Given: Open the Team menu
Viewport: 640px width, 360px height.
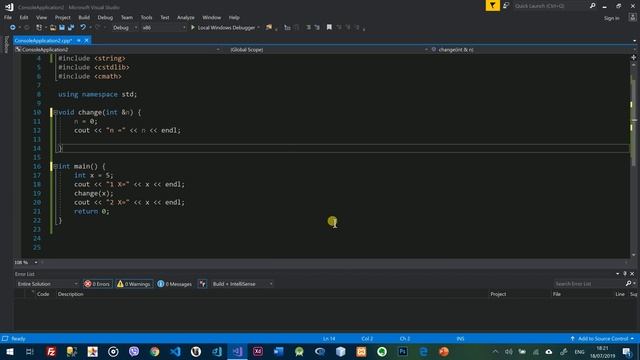Looking at the screenshot, I should 127,18.
